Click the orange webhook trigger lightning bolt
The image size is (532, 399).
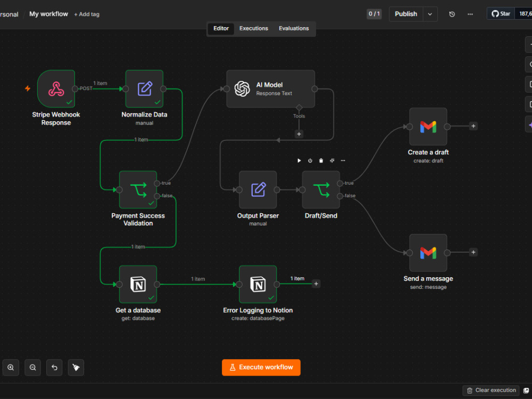[28, 88]
